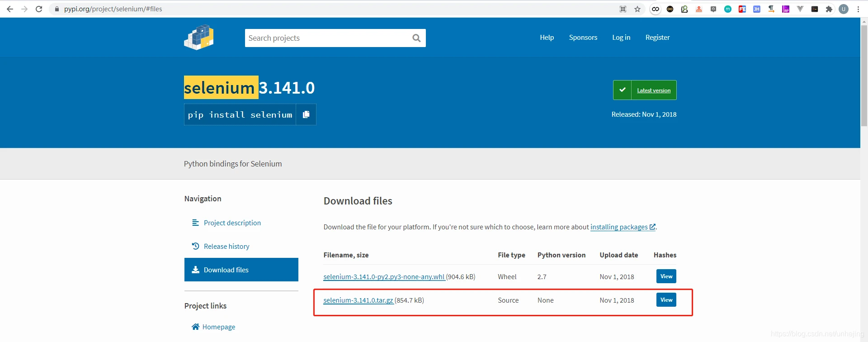Download selenium-3.141.0.tar.gz
The width and height of the screenshot is (868, 342).
(x=358, y=300)
